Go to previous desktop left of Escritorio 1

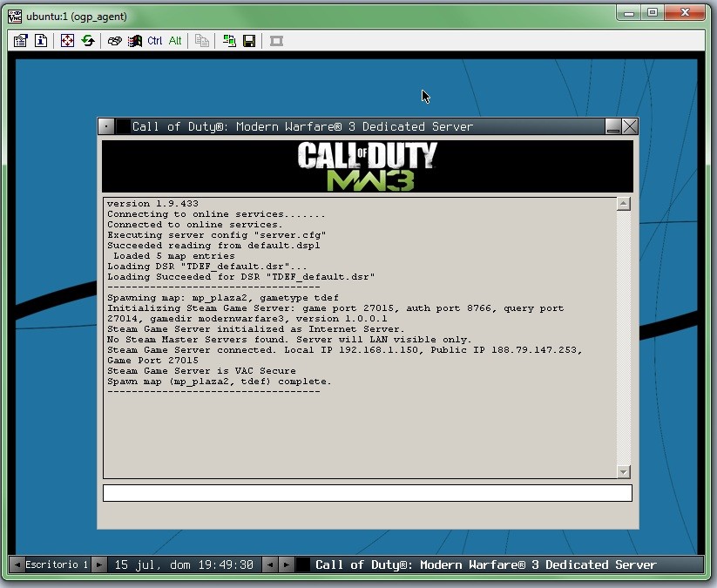17,564
